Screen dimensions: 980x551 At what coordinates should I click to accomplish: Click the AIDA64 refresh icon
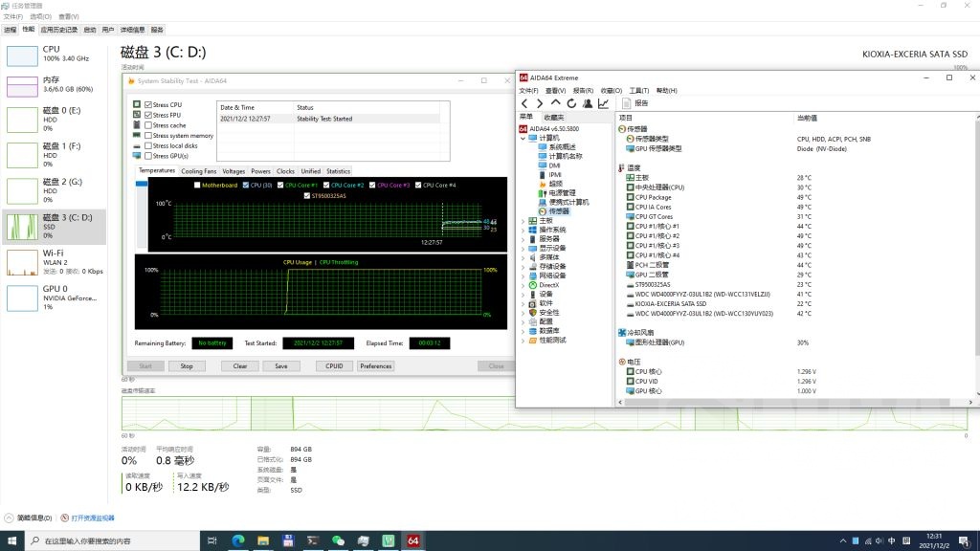(571, 103)
